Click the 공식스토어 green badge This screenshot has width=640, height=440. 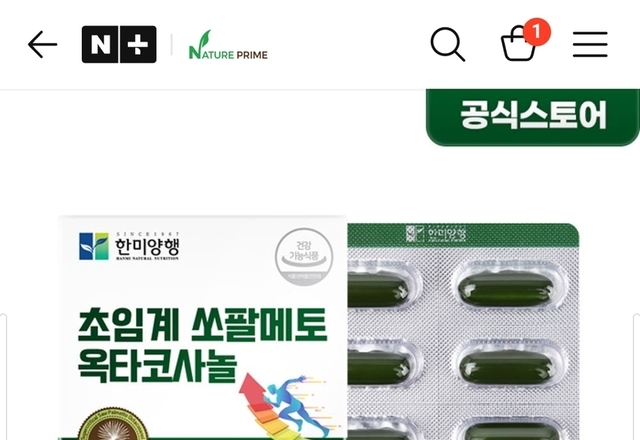coord(533,117)
